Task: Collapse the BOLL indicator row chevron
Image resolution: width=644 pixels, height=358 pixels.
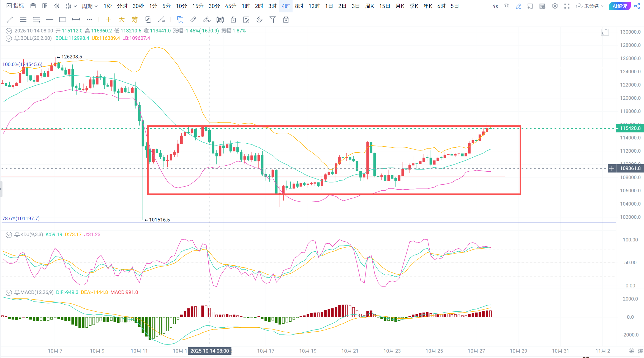Action: click(x=9, y=38)
